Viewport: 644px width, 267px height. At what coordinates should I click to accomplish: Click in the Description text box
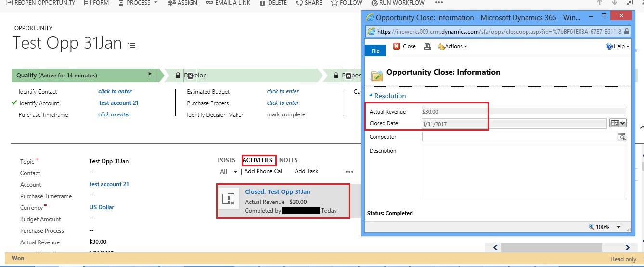[524, 172]
